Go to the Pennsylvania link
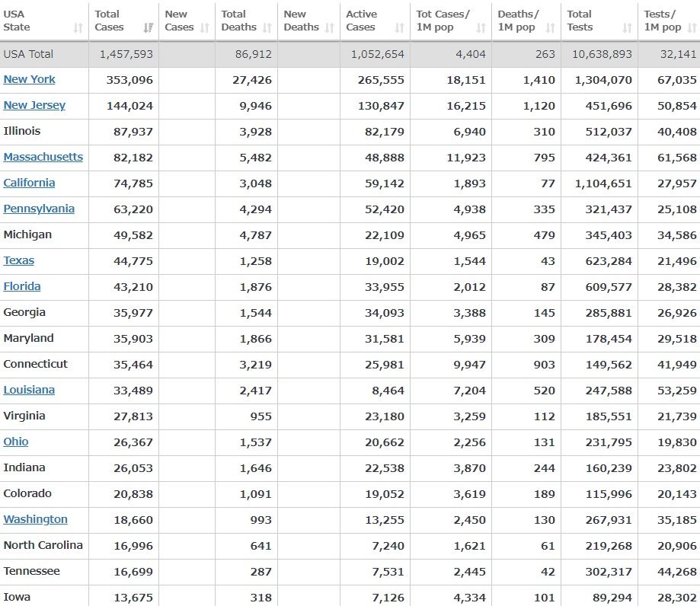 click(39, 209)
